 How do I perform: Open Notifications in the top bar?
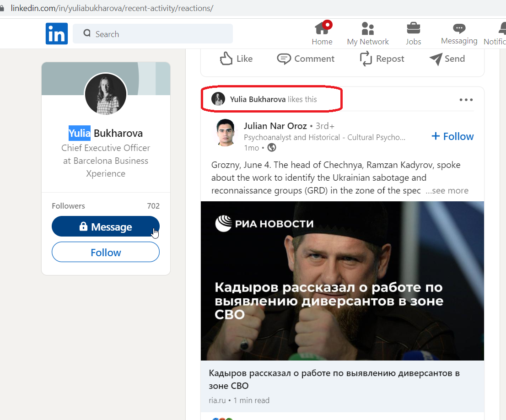495,33
